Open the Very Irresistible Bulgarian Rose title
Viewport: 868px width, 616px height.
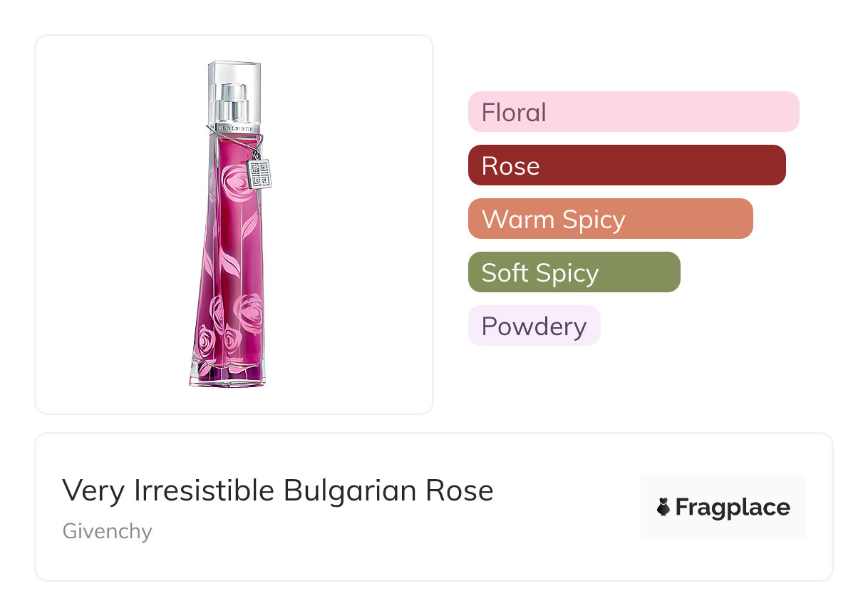coord(277,491)
